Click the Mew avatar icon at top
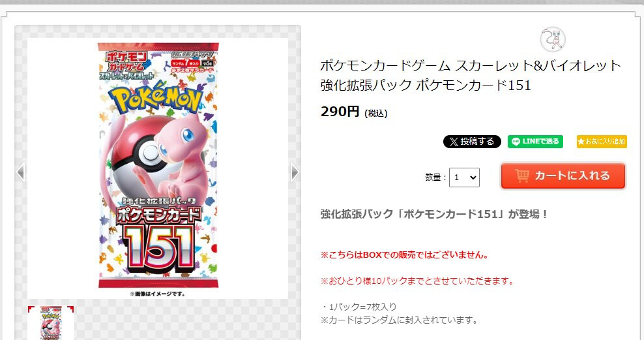The width and height of the screenshot is (644, 340). (x=552, y=39)
